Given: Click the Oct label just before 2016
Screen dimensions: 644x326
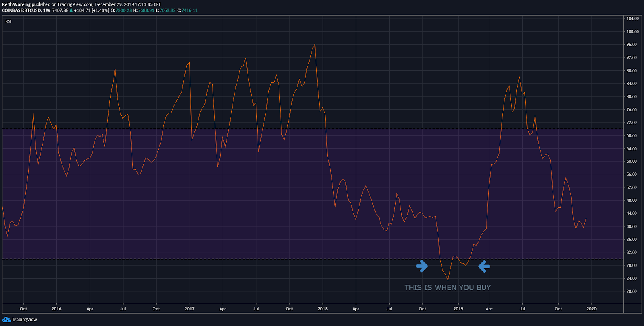Looking at the screenshot, I should [x=23, y=309].
